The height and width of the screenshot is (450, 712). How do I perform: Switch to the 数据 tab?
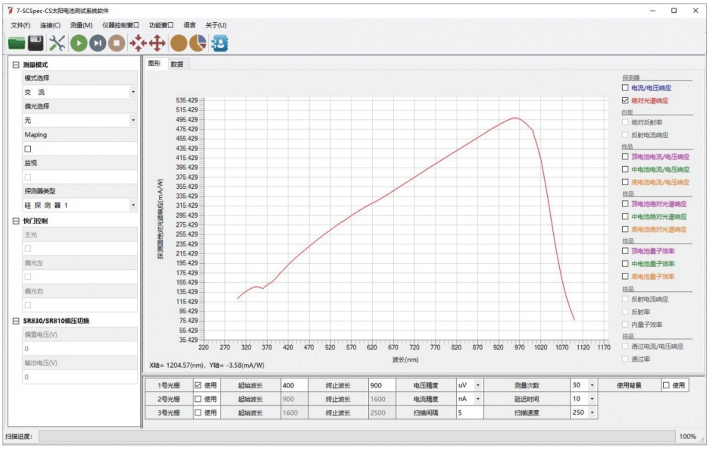[x=177, y=63]
